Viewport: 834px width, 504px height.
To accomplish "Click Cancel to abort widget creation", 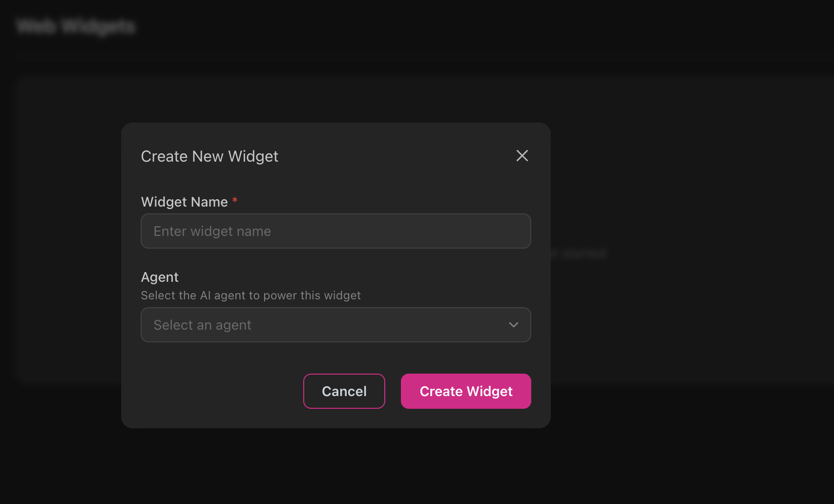I will pos(344,391).
